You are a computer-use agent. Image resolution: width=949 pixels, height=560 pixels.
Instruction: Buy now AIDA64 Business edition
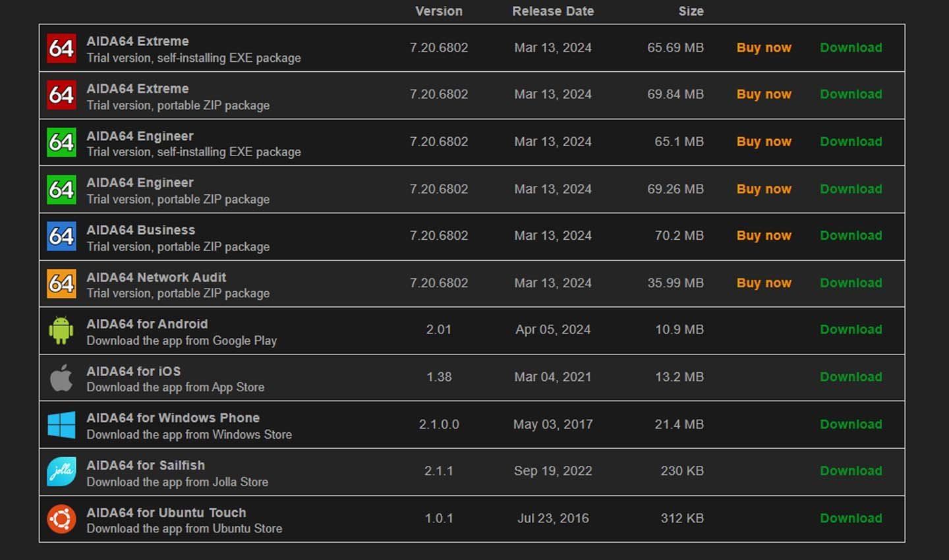click(764, 236)
